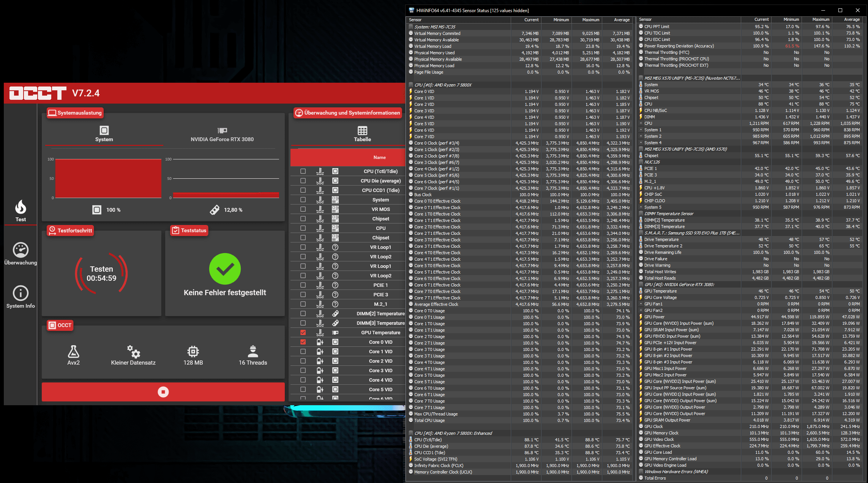Stop the running OCCT test
The width and height of the screenshot is (868, 483).
163,392
